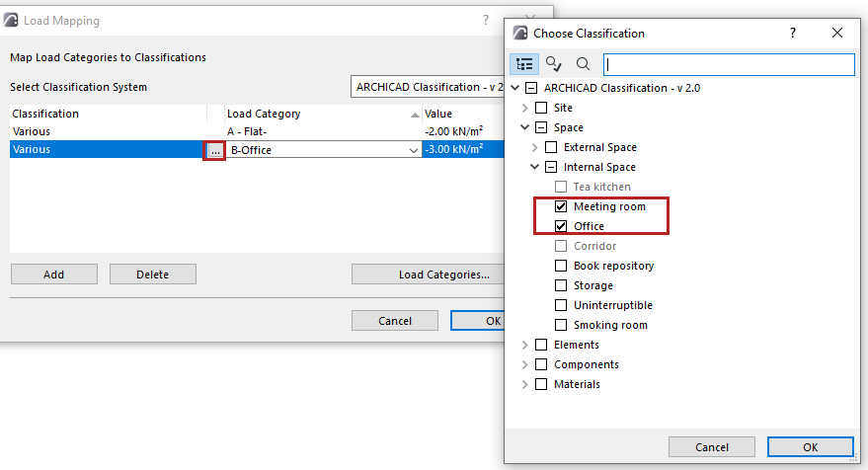The height and width of the screenshot is (470, 868).
Task: Toggle the Space checkbox
Action: pos(541,128)
